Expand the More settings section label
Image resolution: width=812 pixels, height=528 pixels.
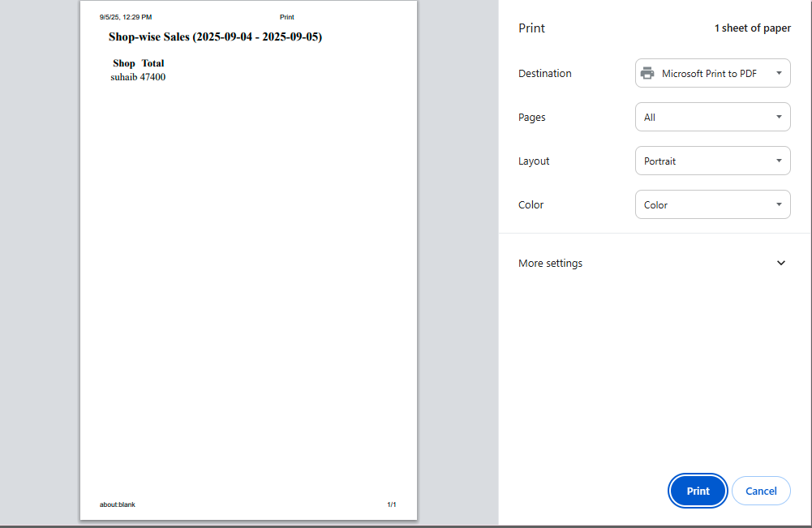coord(550,263)
